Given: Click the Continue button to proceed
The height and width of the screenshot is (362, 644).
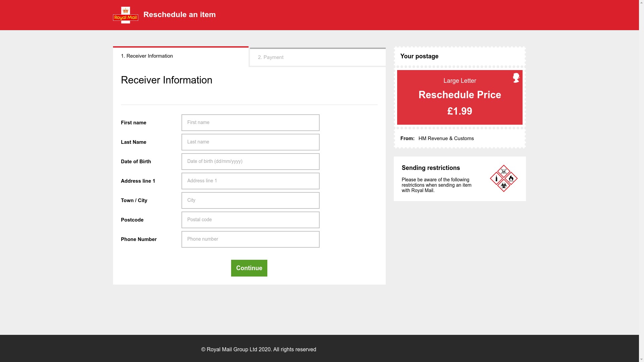Looking at the screenshot, I should tap(249, 268).
